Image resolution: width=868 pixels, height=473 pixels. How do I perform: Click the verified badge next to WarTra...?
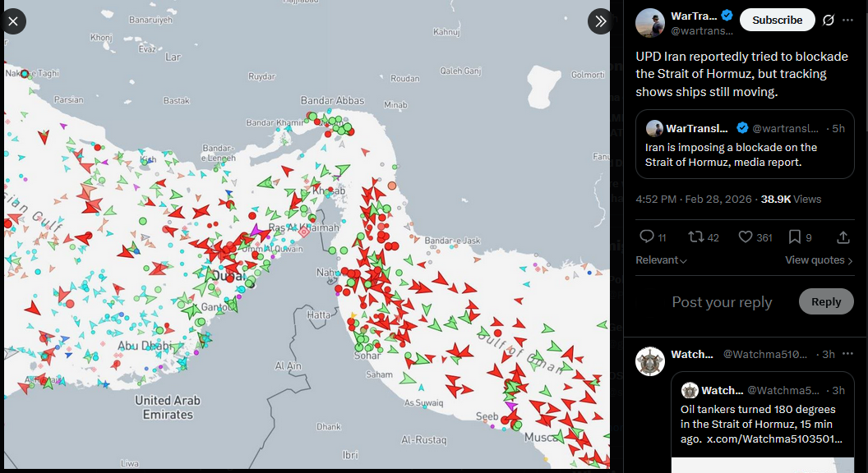727,16
